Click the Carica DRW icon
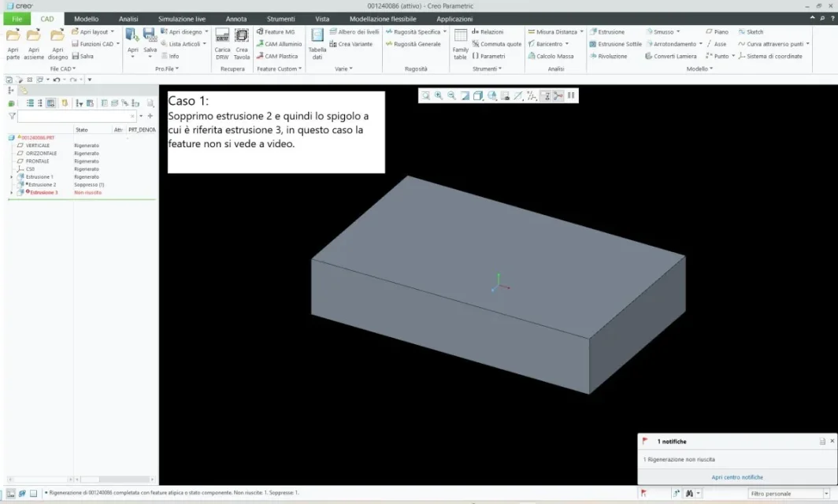Screen dimensions: 838x504 coord(222,43)
